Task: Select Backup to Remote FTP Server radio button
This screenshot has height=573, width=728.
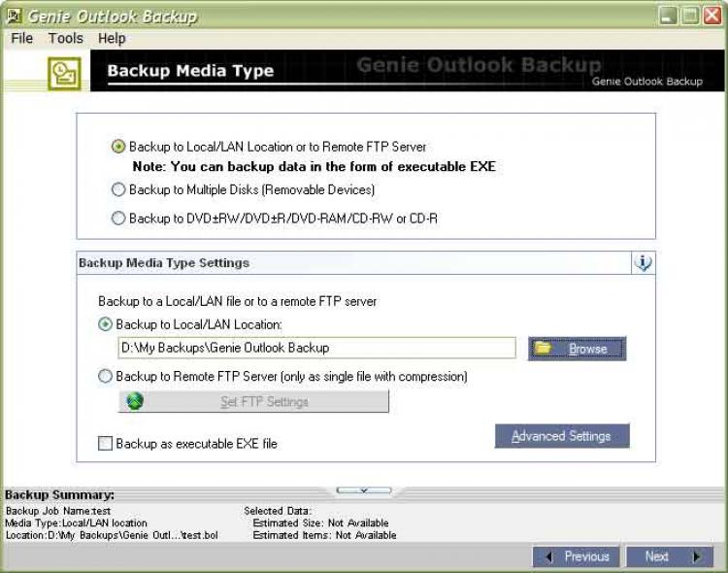Action: [105, 376]
